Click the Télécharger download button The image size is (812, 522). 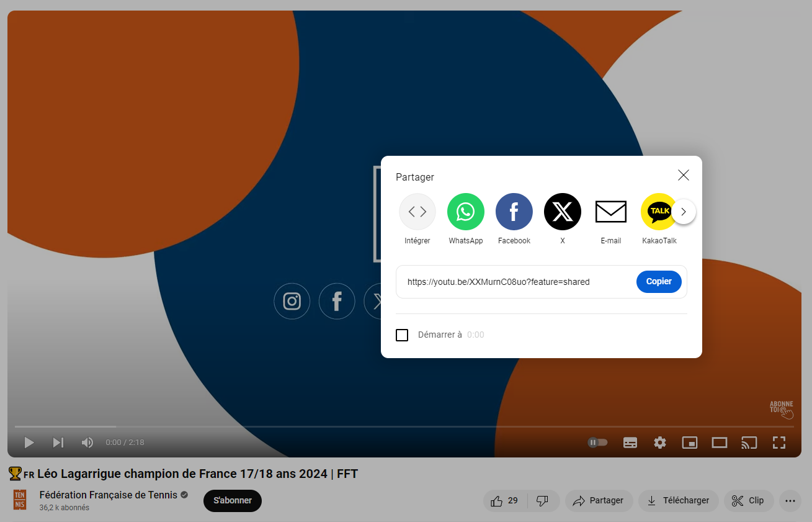(x=678, y=501)
